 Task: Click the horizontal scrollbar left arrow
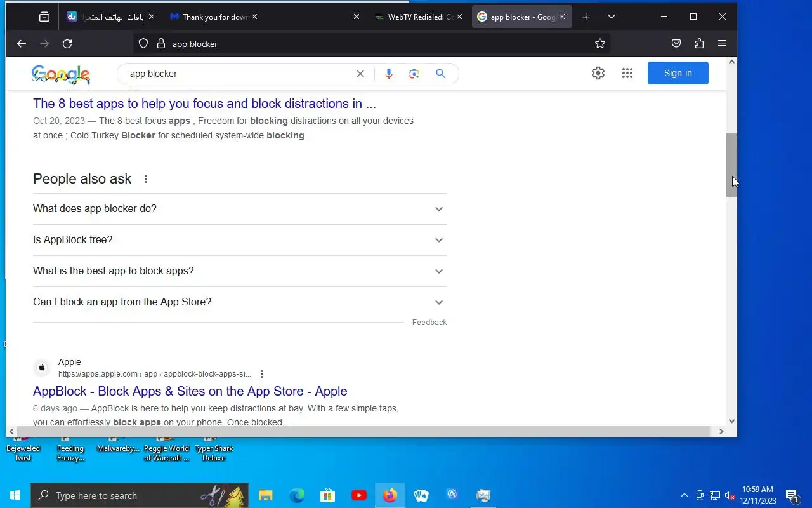[x=11, y=432]
